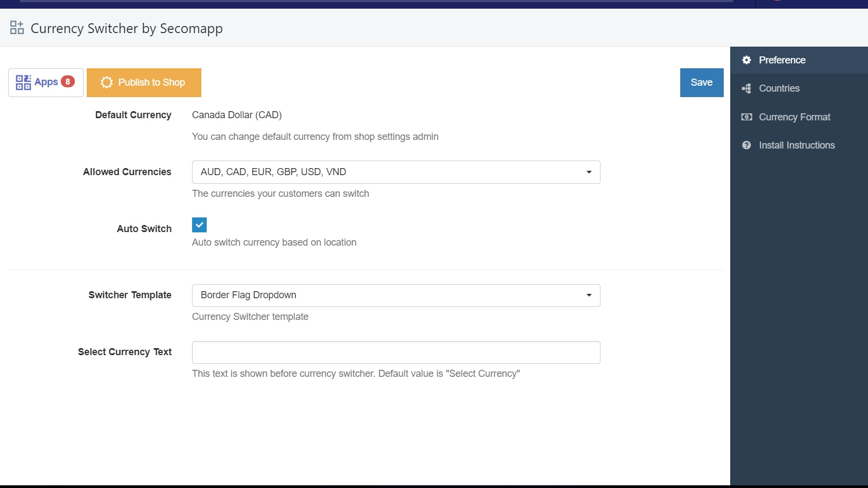Click the Install Instructions question mark icon
The width and height of the screenshot is (868, 488).
pyautogui.click(x=746, y=145)
